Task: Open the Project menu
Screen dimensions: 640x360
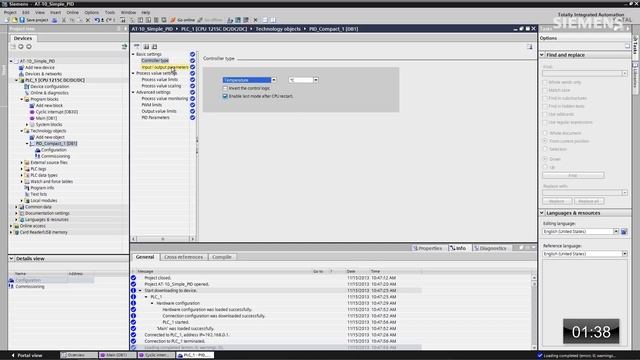Action: (10, 13)
